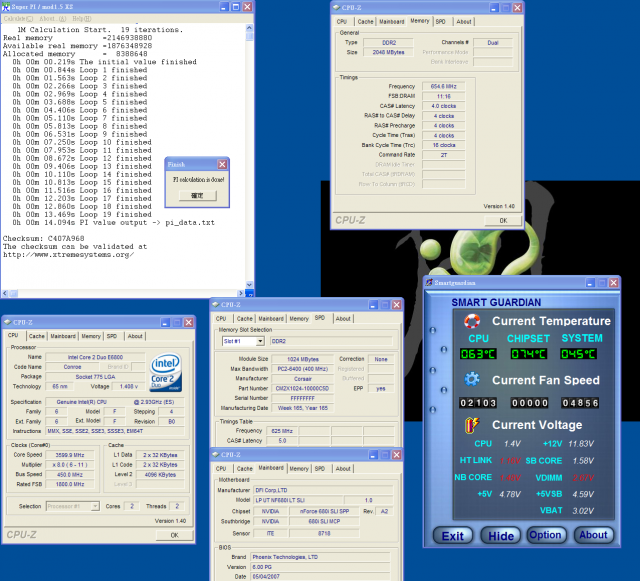Click the lifebuoy Current Temperature icon
The height and width of the screenshot is (581, 640).
472,321
